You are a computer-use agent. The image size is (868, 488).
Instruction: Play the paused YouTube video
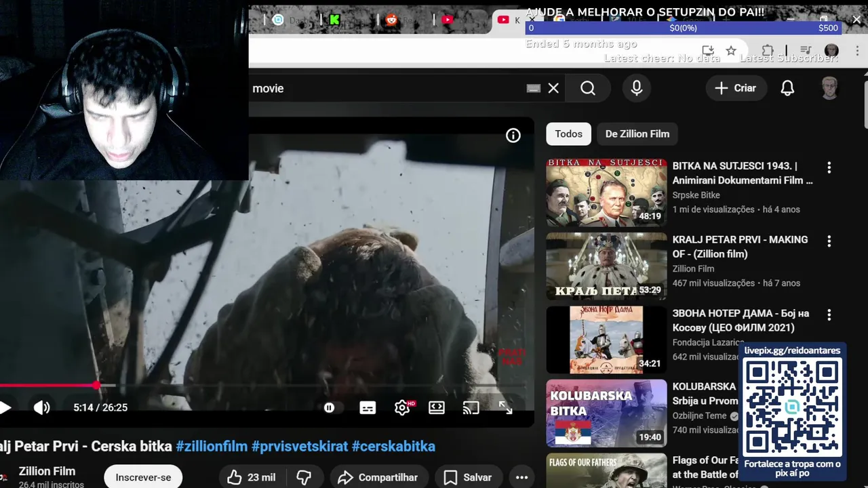5,407
